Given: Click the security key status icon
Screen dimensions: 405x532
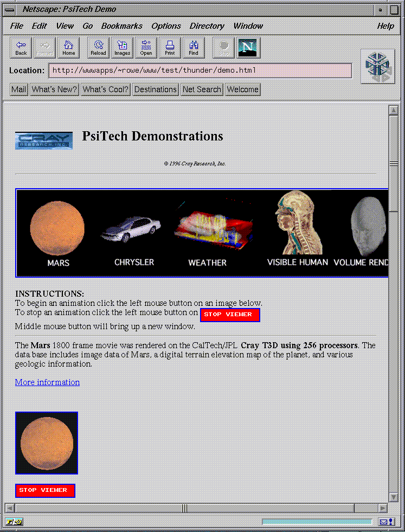Looking at the screenshot, I should point(14,522).
